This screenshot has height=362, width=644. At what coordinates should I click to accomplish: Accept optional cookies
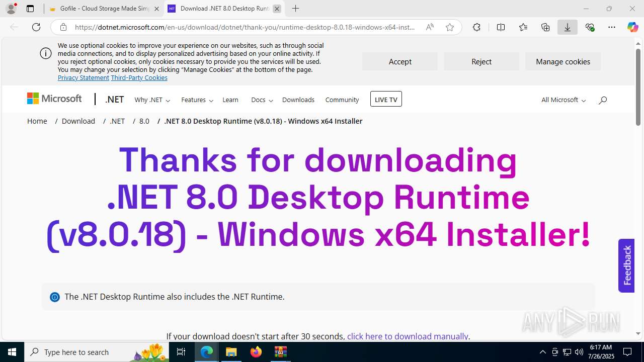tap(400, 61)
